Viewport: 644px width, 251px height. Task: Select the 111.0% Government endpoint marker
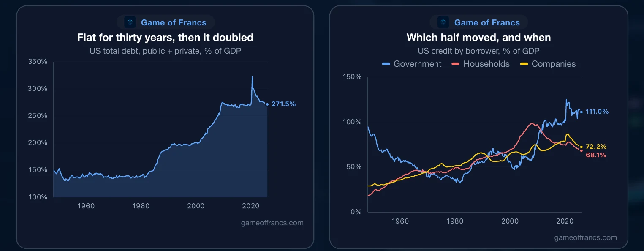(581, 112)
